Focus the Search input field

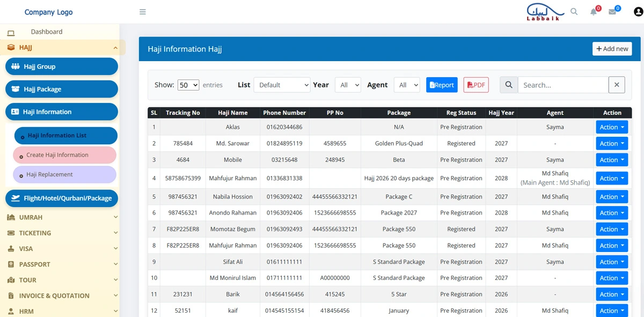point(563,85)
